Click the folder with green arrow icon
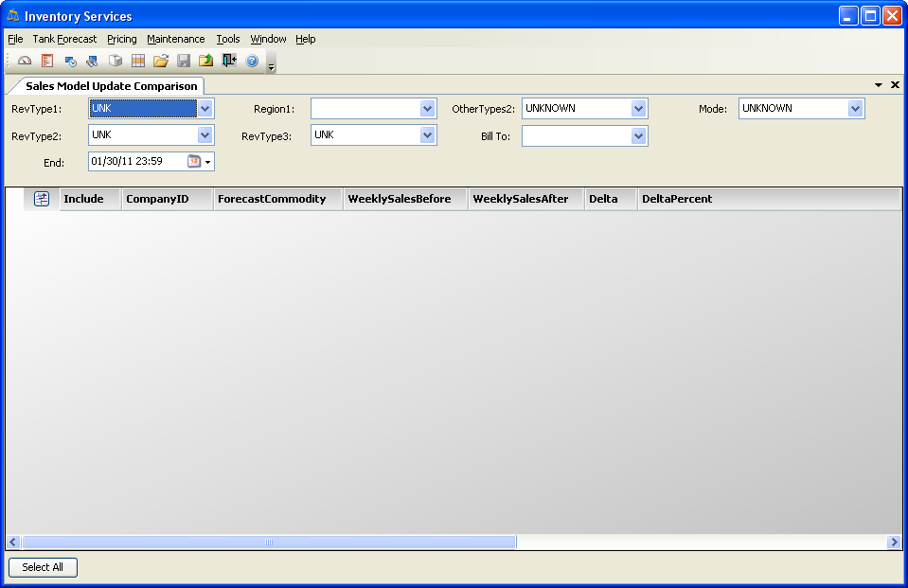The image size is (908, 588). point(205,61)
